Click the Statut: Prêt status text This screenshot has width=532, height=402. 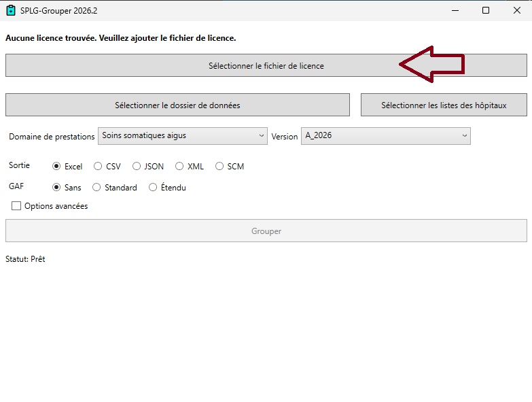[x=25, y=259]
